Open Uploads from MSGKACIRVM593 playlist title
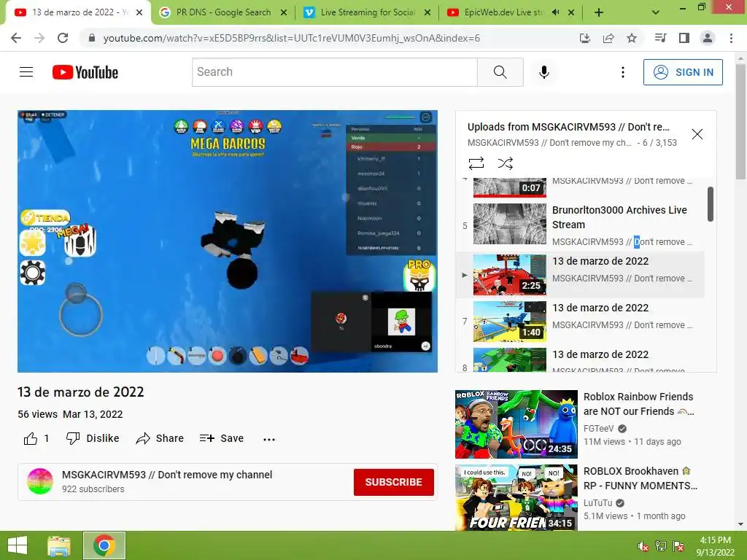This screenshot has height=560, width=747. pyautogui.click(x=568, y=127)
